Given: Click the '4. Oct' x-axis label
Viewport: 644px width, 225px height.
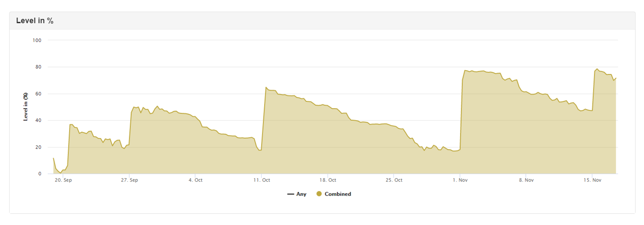Looking at the screenshot, I should click(195, 180).
